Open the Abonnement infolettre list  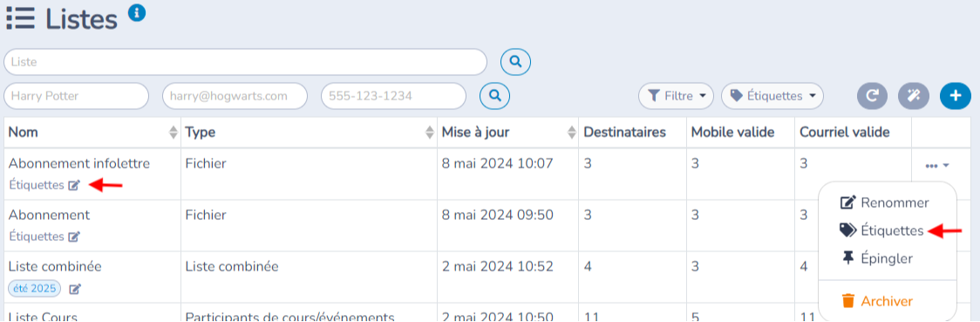point(79,164)
